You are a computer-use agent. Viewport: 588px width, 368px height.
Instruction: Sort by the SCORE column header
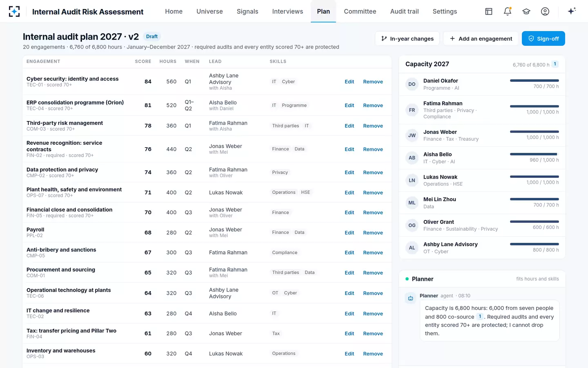pyautogui.click(x=143, y=61)
